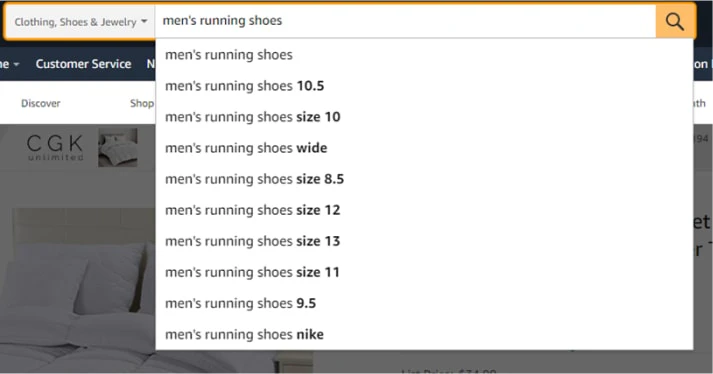Select the plain 'men's running shoes' suggestion without extra words
This screenshot has height=374, width=713.
click(x=424, y=55)
